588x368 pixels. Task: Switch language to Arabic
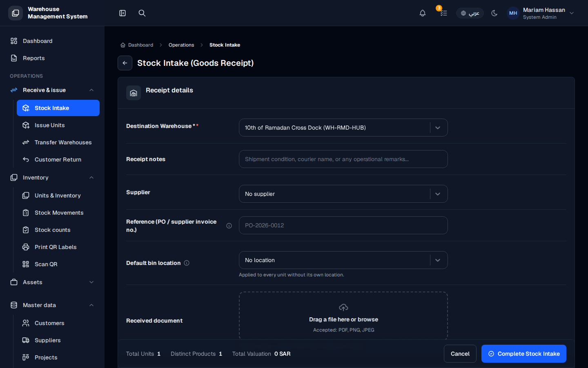(470, 13)
